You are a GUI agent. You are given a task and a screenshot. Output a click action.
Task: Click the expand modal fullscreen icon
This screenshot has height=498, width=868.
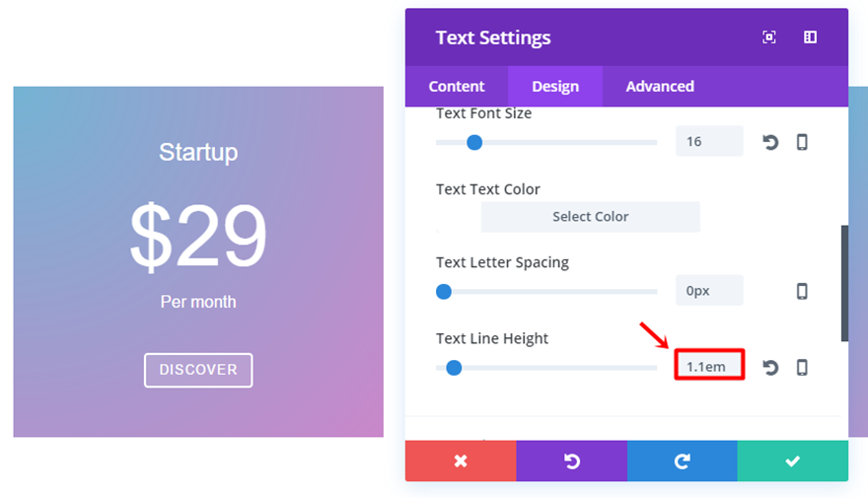pyautogui.click(x=769, y=37)
